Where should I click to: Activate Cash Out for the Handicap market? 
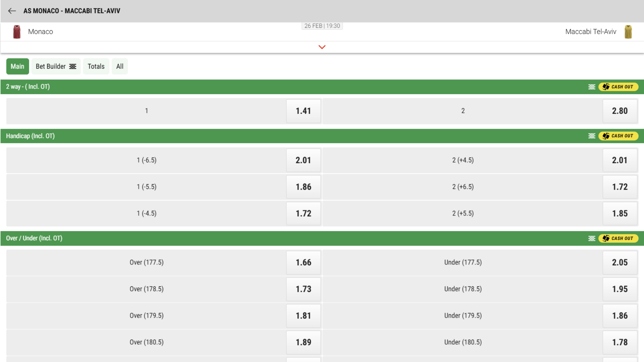coord(618,136)
